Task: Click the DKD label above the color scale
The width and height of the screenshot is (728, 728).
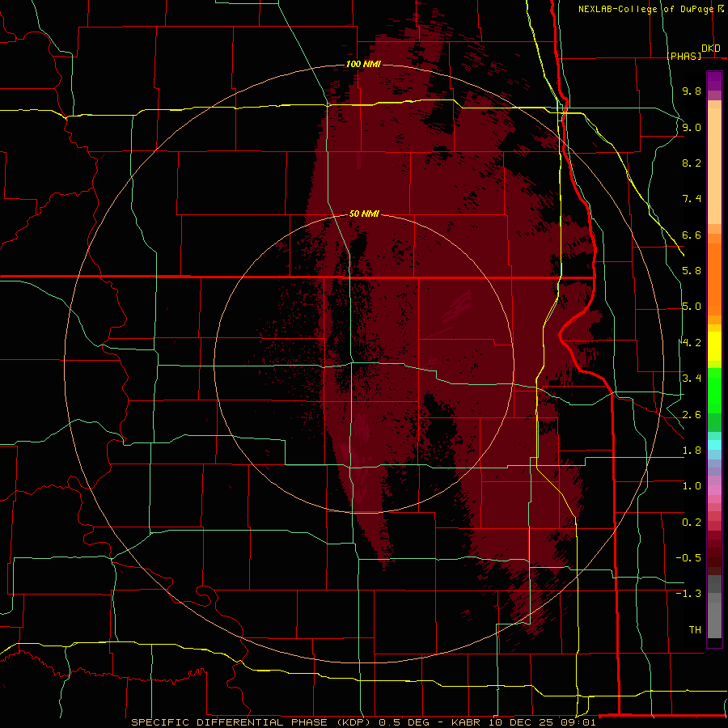Action: [711, 49]
